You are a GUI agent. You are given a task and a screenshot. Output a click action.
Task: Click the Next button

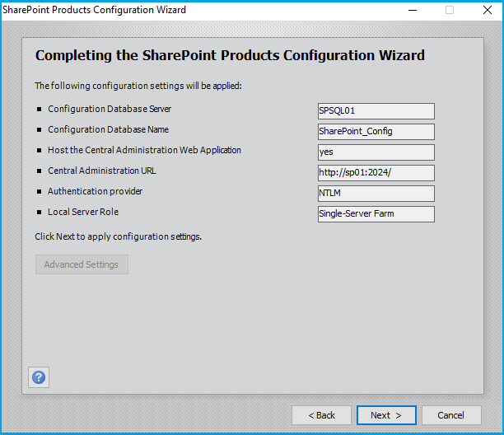386,415
